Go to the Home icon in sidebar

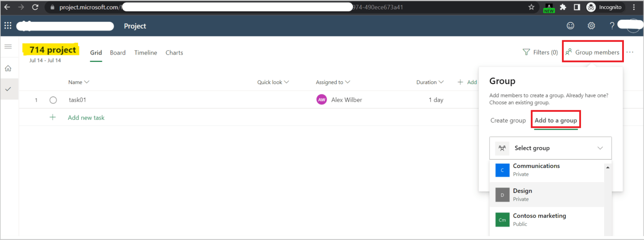[x=8, y=68]
